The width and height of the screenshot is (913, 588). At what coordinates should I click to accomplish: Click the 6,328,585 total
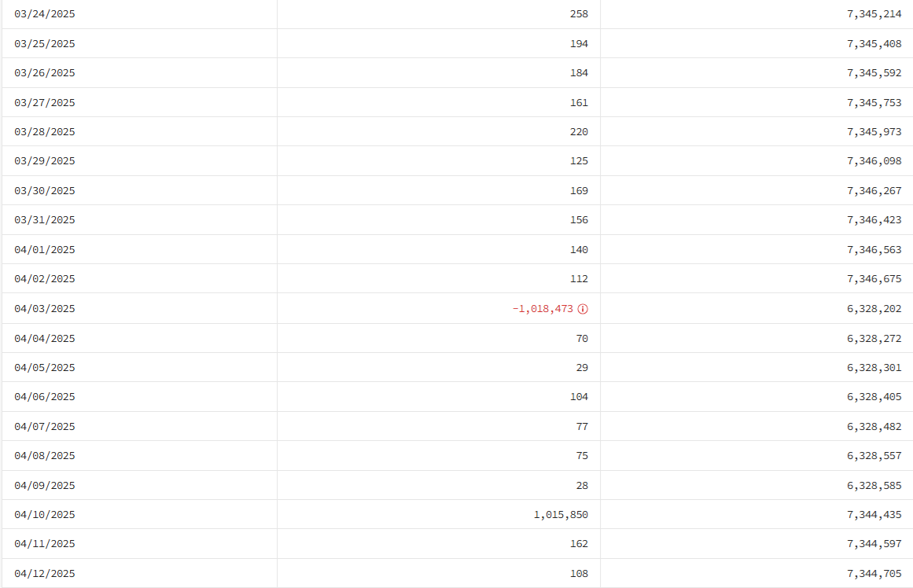pyautogui.click(x=874, y=486)
